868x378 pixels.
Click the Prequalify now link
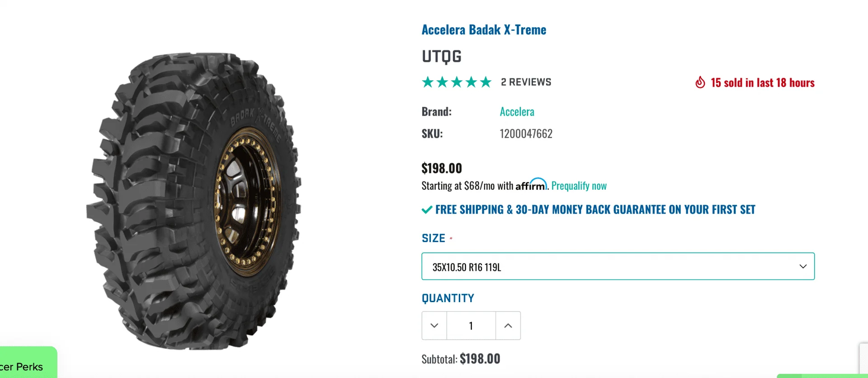pyautogui.click(x=579, y=186)
